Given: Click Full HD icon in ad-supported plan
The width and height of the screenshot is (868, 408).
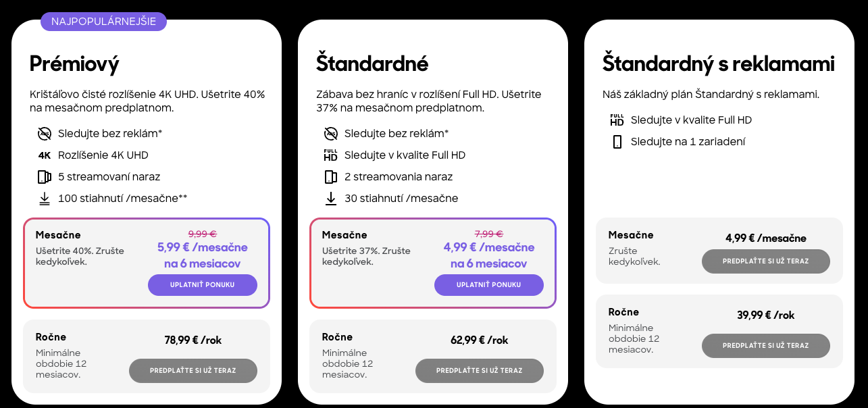Looking at the screenshot, I should 617,120.
